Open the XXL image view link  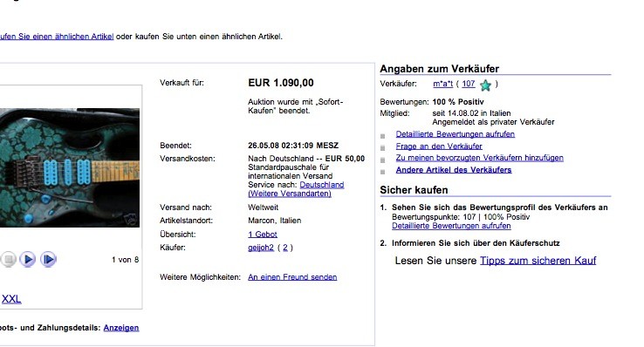coord(11,299)
